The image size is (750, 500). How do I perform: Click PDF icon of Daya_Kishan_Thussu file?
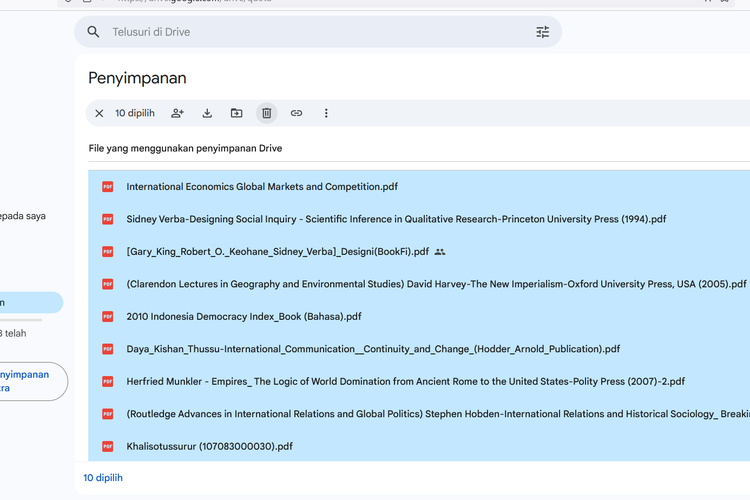tap(108, 349)
